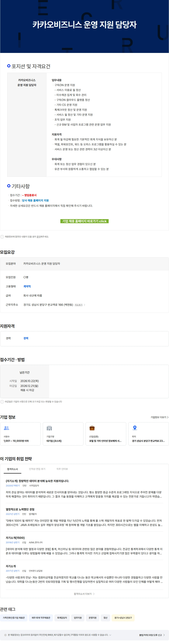
Task: Click the 계약직 employment type text
Action: point(27,286)
